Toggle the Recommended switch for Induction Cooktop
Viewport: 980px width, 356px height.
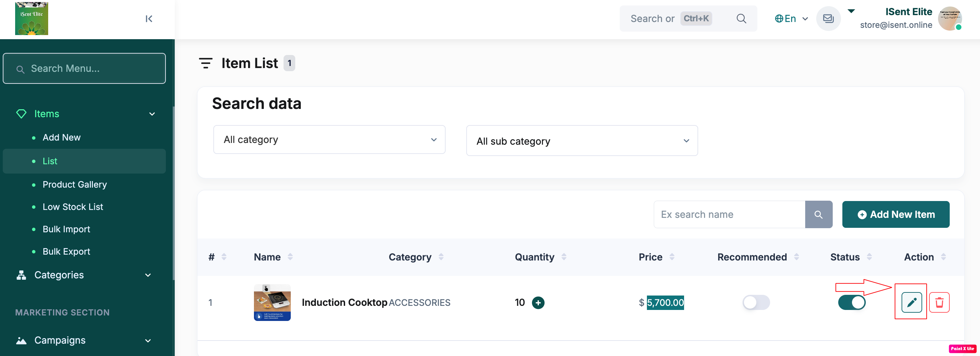click(x=756, y=302)
